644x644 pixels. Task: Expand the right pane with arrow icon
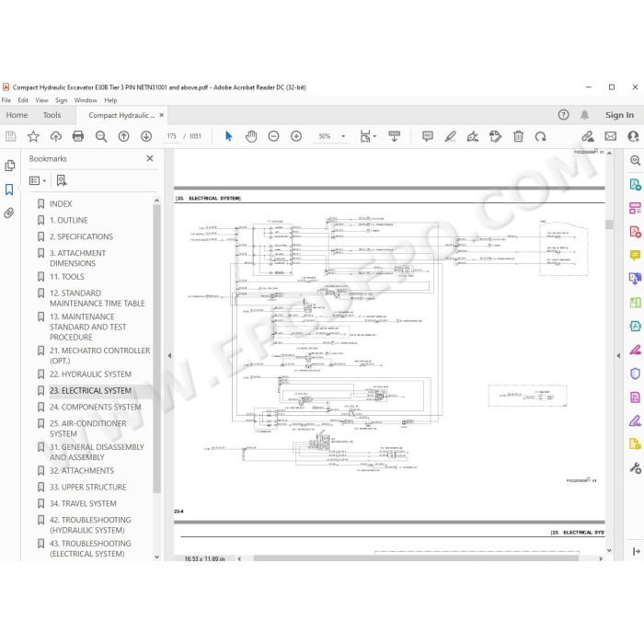(636, 551)
